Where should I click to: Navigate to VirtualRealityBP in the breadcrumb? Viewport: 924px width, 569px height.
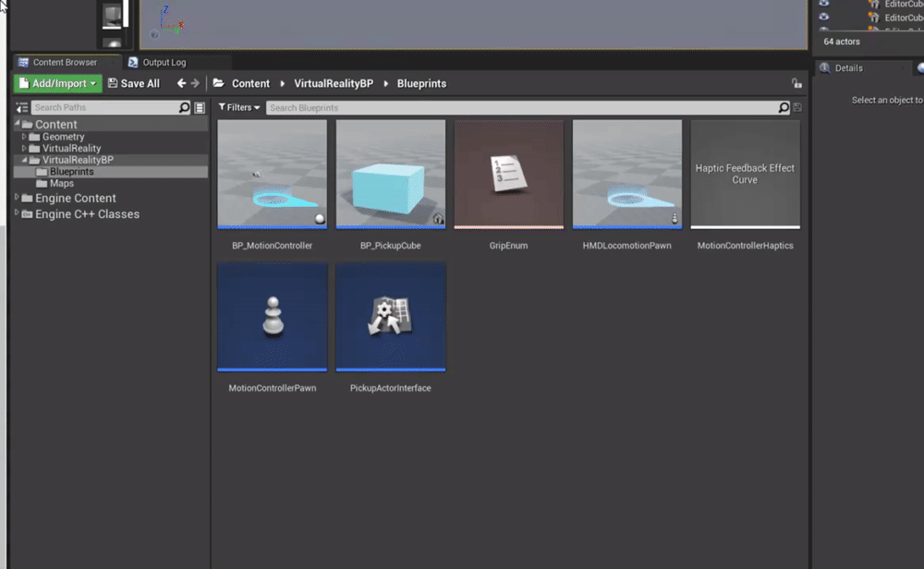point(334,84)
